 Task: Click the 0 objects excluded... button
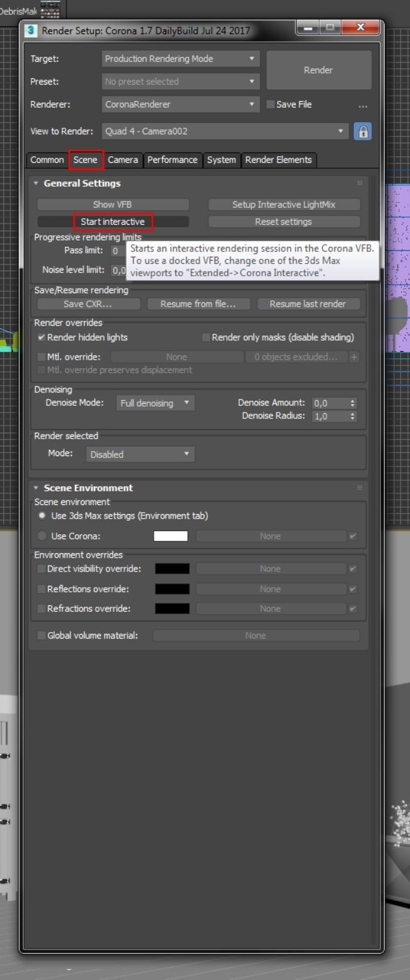tap(296, 357)
